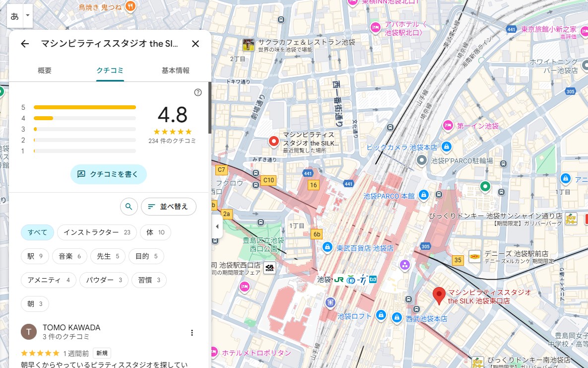Screen dimensions: 588x368
Task: Switch to the 概要 tab
Action: click(45, 71)
